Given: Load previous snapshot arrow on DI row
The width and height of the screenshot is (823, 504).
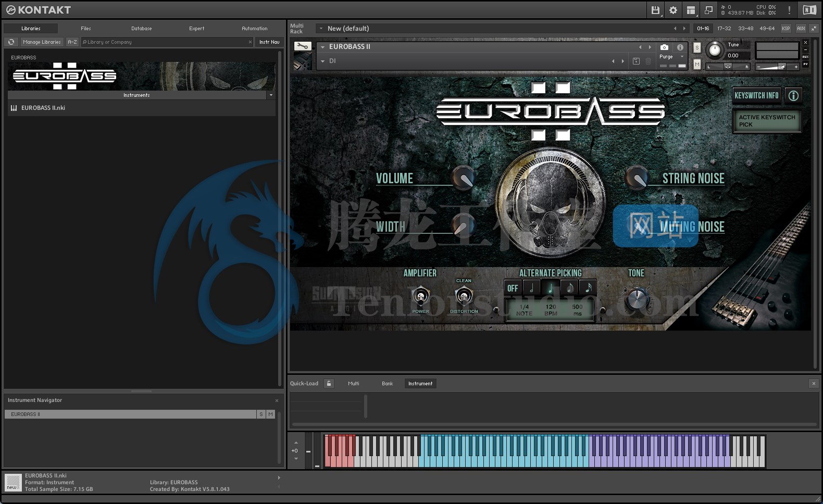Looking at the screenshot, I should 613,61.
